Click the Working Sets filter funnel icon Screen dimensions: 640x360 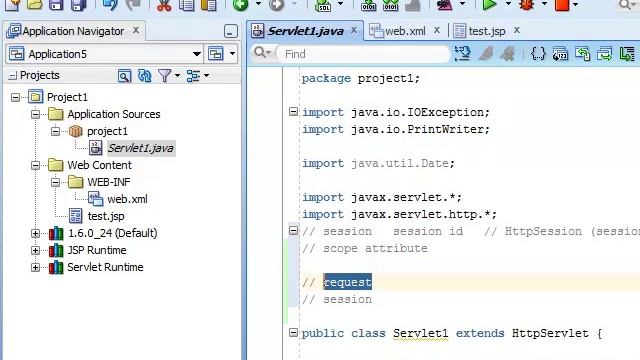point(164,76)
